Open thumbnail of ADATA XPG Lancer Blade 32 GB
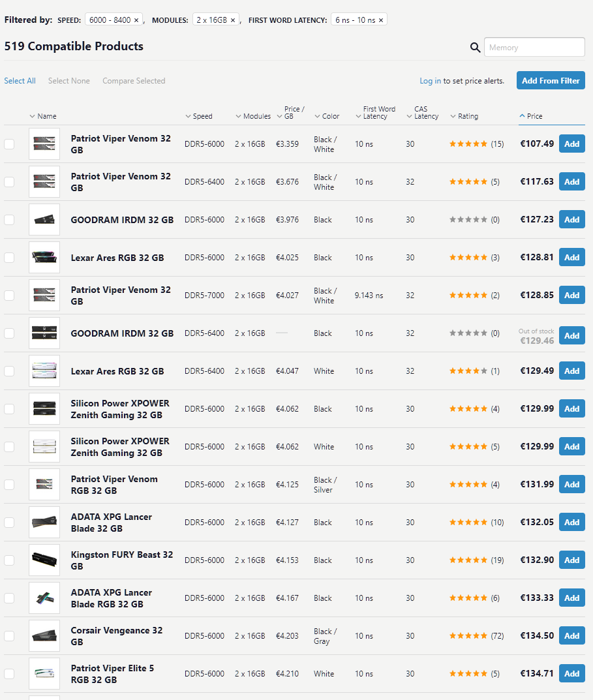The image size is (593, 700). coord(44,523)
